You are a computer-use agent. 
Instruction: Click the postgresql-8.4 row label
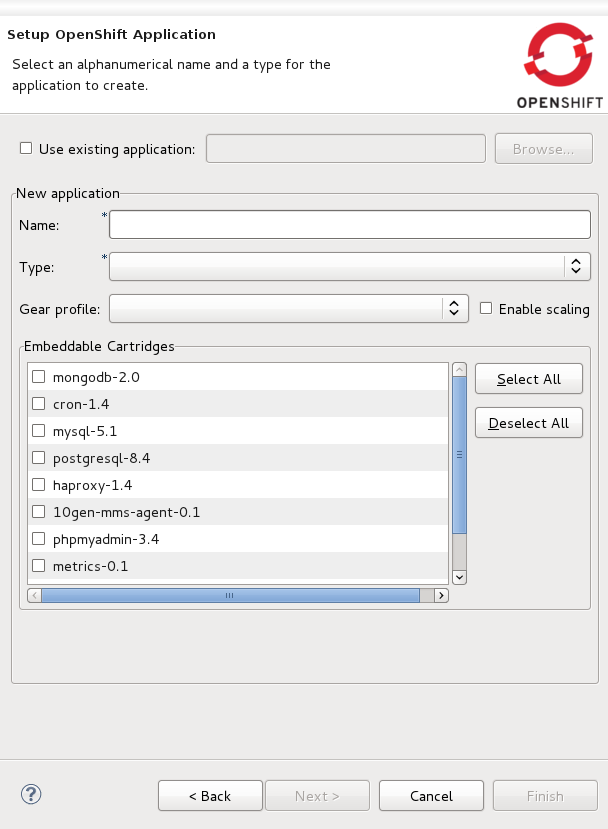(x=102, y=458)
